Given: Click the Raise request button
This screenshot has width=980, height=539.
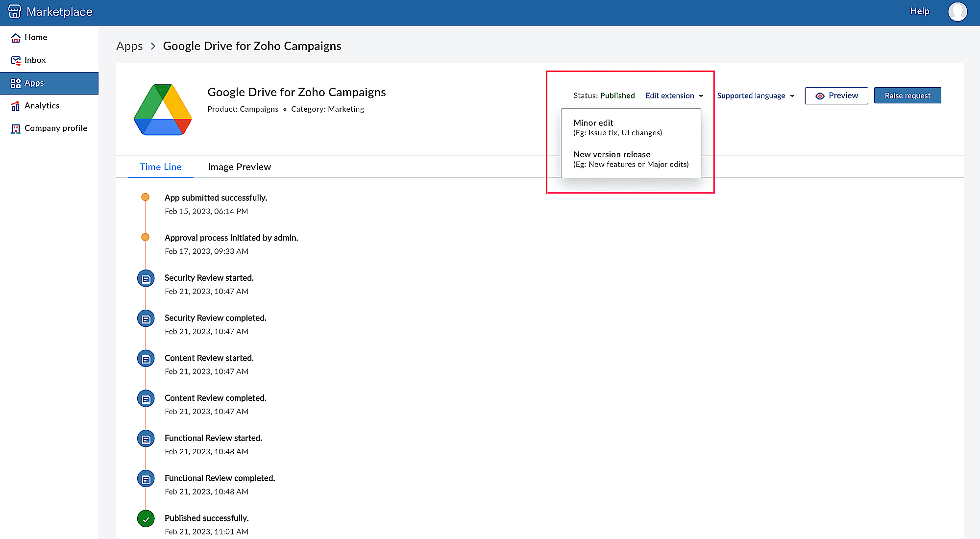Looking at the screenshot, I should point(907,96).
